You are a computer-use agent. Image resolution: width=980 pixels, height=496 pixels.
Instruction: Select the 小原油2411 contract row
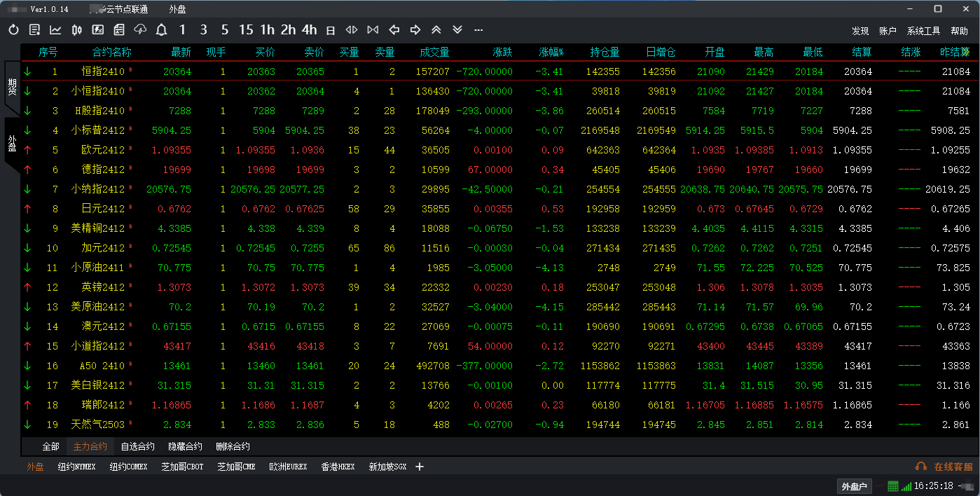coord(500,268)
